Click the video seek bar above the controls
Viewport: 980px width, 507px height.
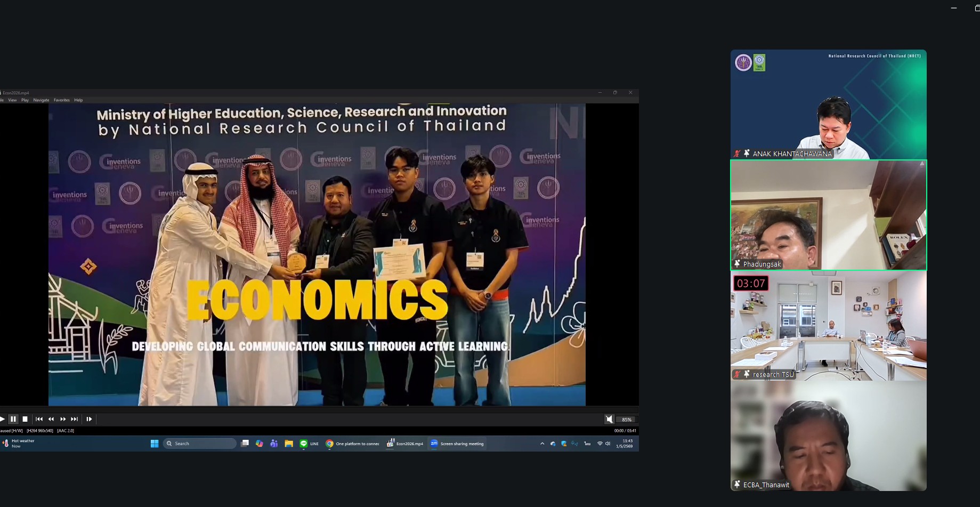tap(319, 409)
